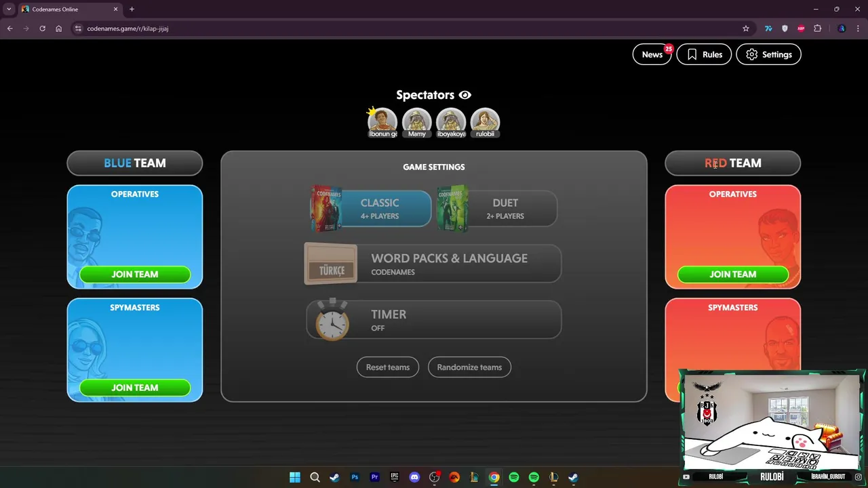Open the Chrome profile avatar
868x488 pixels.
[x=842, y=28]
